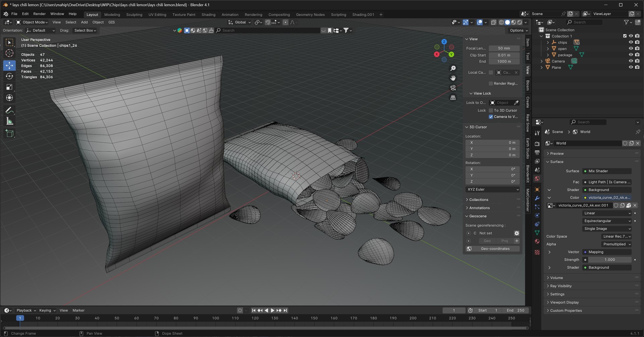
Task: Open the Output properties tab
Action: click(x=537, y=153)
